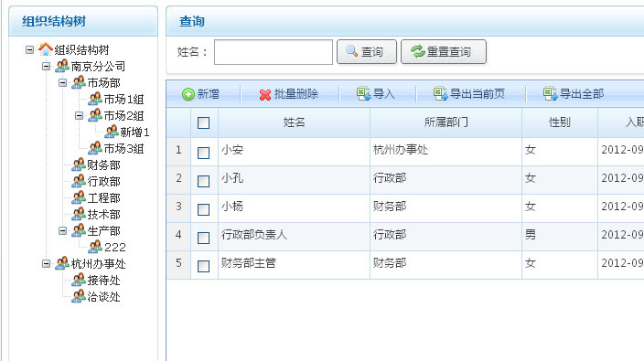The image size is (644, 361).
Task: Click the 导入 toolbar label
Action: coord(384,94)
